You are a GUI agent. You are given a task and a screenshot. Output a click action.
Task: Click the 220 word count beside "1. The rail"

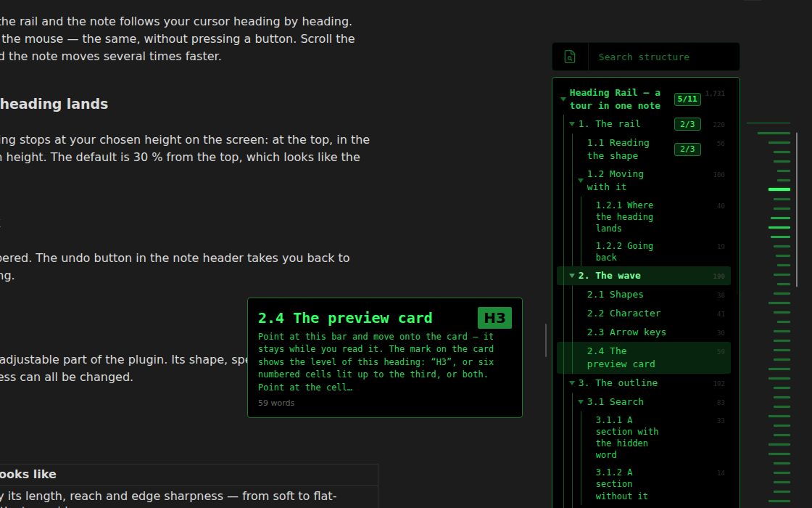click(718, 124)
